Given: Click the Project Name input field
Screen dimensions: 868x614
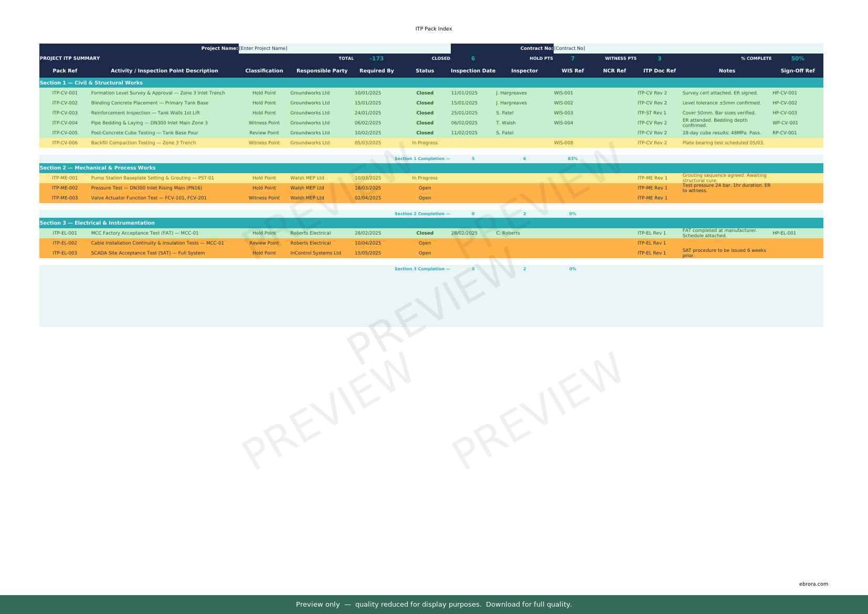Looking at the screenshot, I should click(344, 48).
